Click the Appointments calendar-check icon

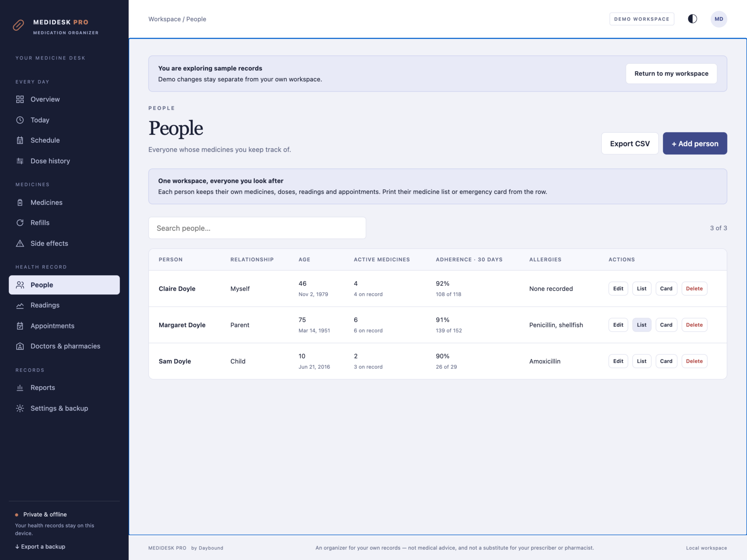[20, 326]
